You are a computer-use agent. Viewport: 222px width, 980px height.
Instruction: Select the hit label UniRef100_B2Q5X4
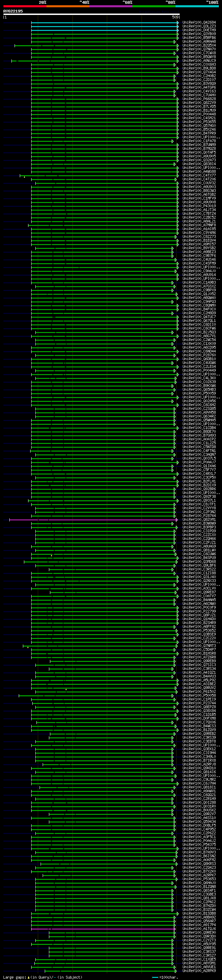199,45
